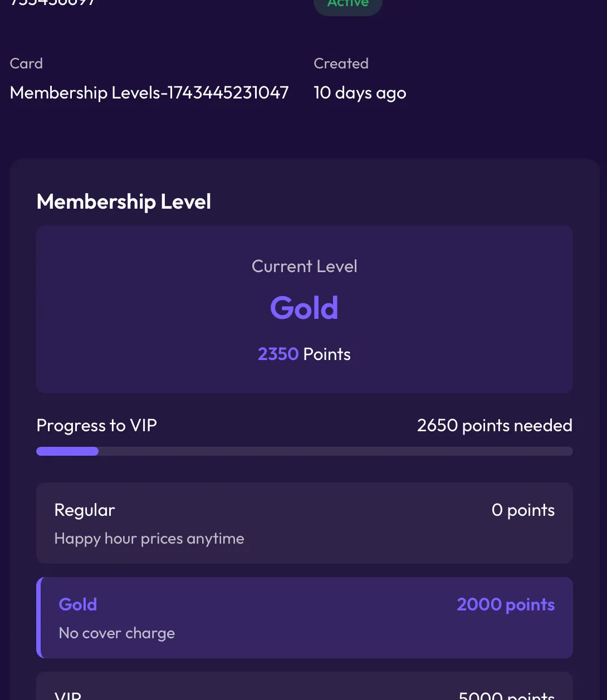The height and width of the screenshot is (700, 607).
Task: Click the Current Level label
Action: (304, 266)
